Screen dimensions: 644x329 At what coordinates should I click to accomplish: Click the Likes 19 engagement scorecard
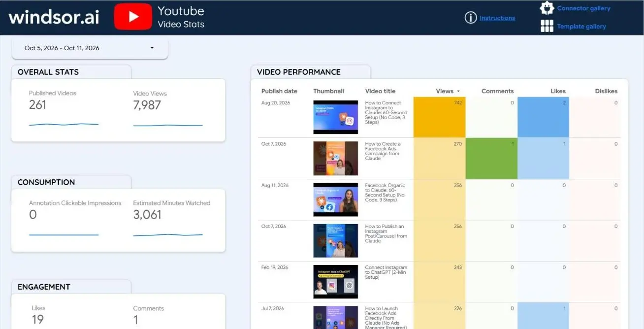tap(38, 315)
